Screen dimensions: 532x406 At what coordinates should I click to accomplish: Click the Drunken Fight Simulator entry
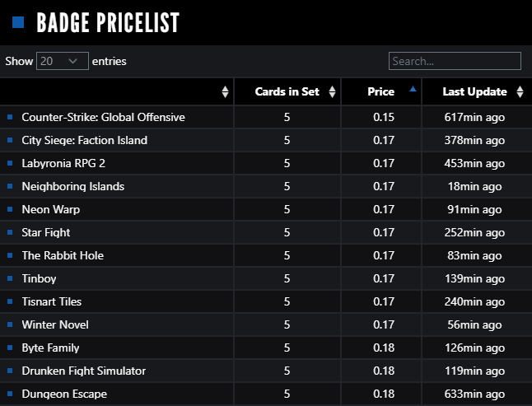[84, 371]
